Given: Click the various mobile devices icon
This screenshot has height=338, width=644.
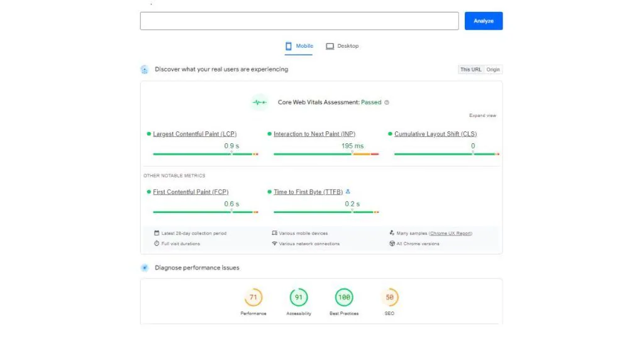Looking at the screenshot, I should (274, 233).
